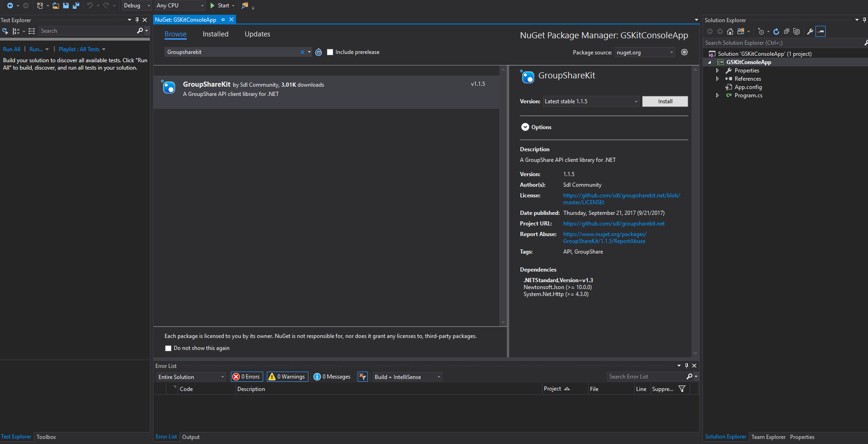Clear all Error List filters icon
This screenshot has height=444, width=868.
(363, 377)
